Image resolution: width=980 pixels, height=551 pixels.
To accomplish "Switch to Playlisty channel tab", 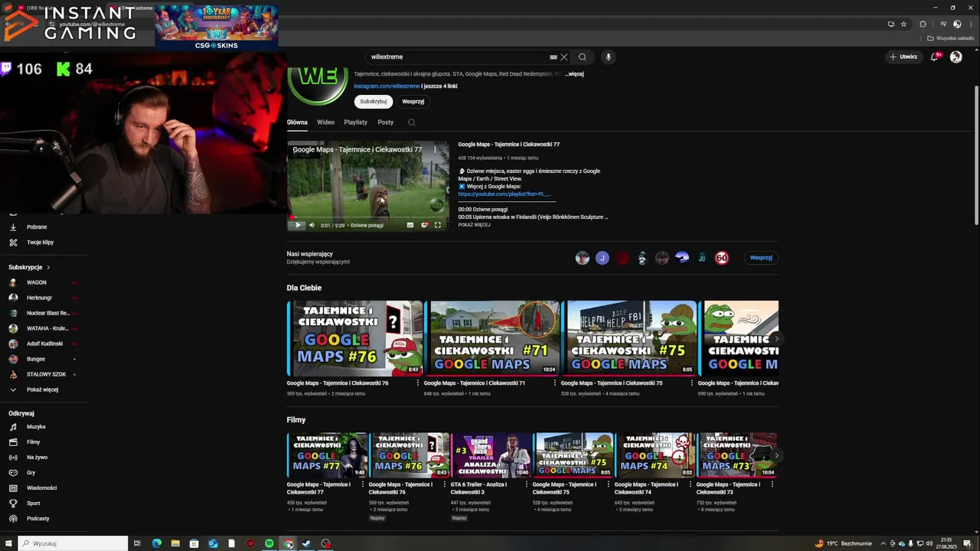I will click(355, 122).
